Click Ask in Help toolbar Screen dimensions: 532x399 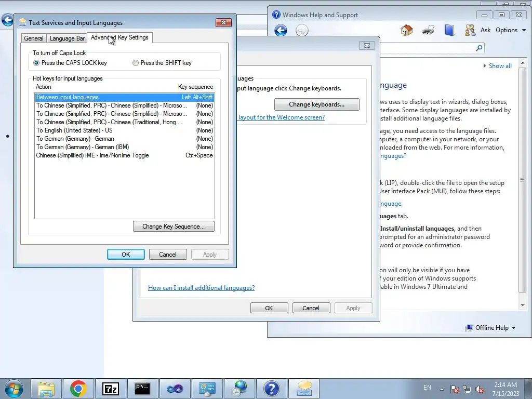coord(485,30)
